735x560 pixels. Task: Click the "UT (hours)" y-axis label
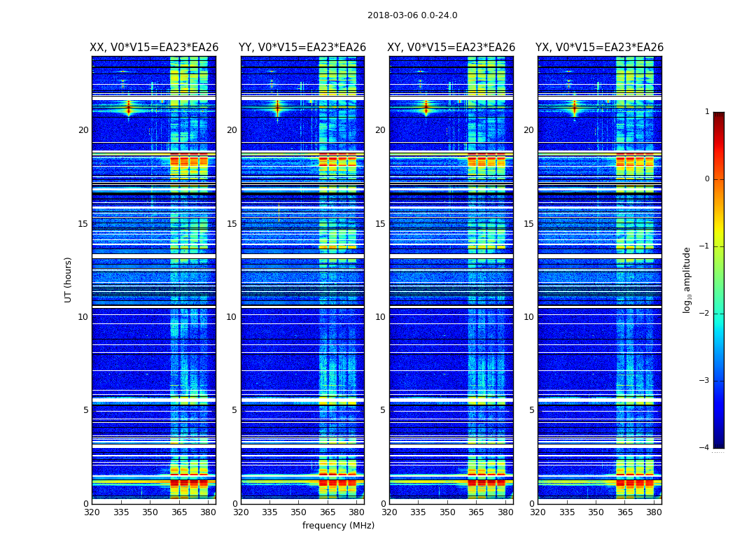69,279
